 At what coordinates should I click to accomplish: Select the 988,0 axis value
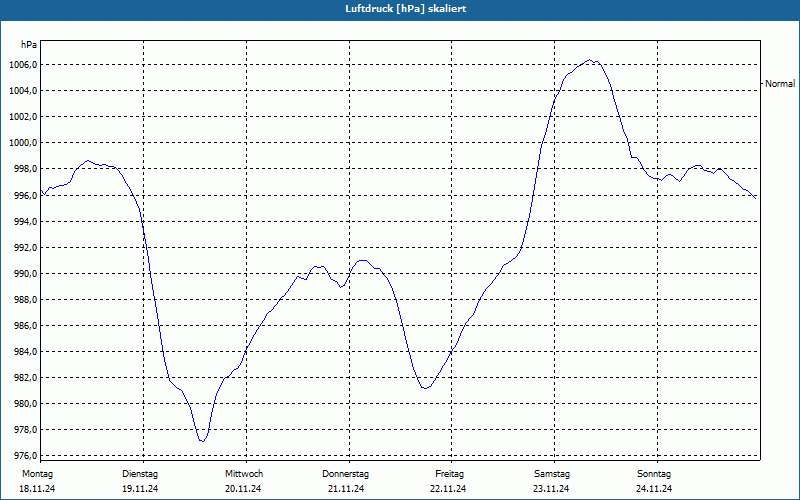pos(25,299)
